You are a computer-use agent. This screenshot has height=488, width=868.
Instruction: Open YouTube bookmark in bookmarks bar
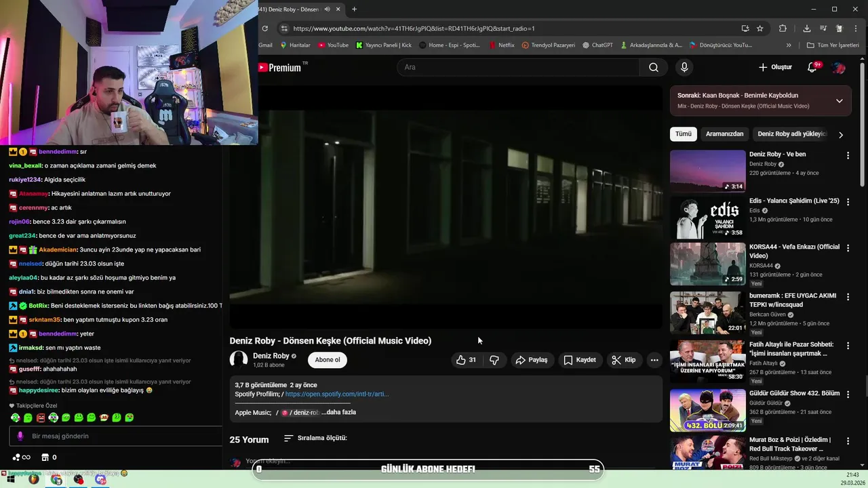[x=332, y=45]
